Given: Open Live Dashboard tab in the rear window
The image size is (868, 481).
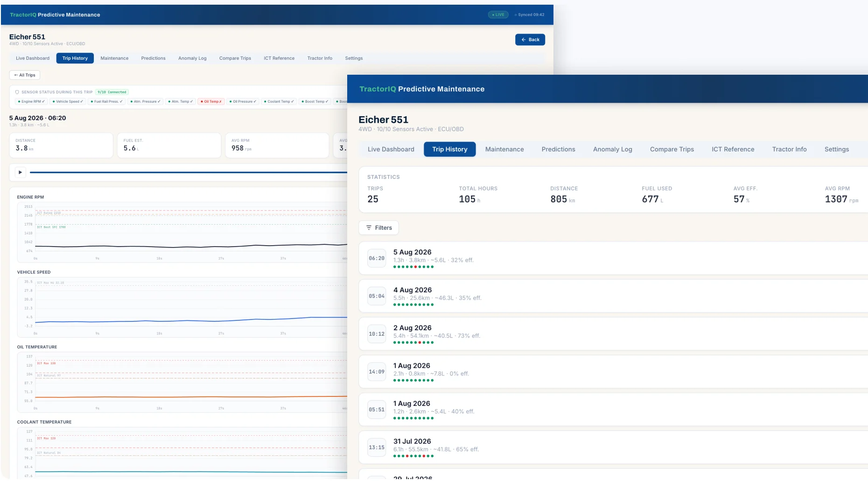Looking at the screenshot, I should pos(33,58).
